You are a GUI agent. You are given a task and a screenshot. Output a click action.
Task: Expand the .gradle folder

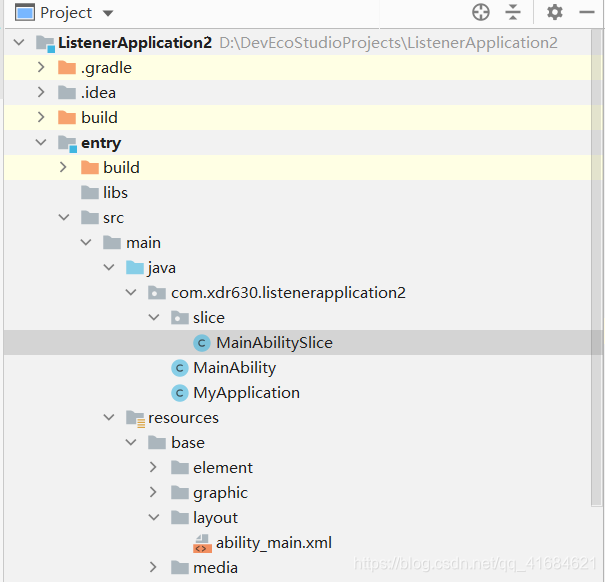[x=41, y=67]
